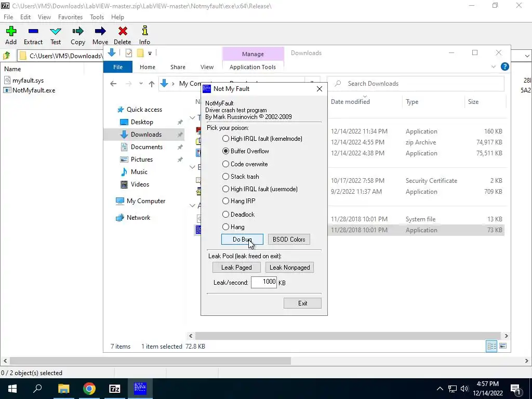Open 7-Zip File menu
532x399 pixels.
point(8,17)
